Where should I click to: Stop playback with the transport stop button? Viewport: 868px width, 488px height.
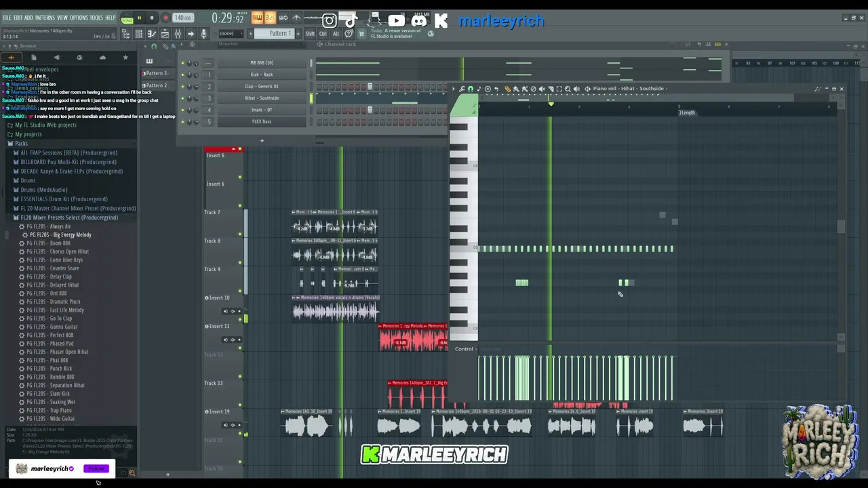click(x=152, y=18)
